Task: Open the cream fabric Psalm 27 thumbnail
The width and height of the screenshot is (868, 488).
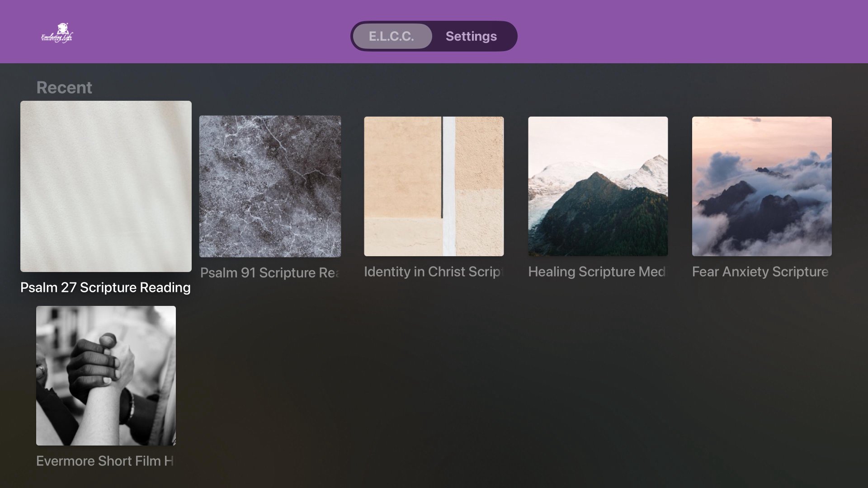Action: pyautogui.click(x=106, y=186)
